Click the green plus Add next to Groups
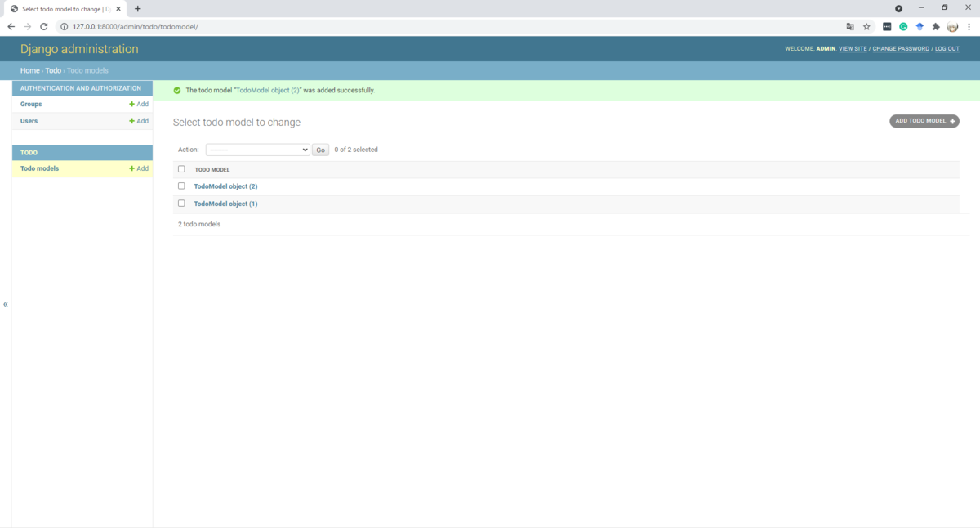Screen dimensions: 980x528 (x=139, y=104)
